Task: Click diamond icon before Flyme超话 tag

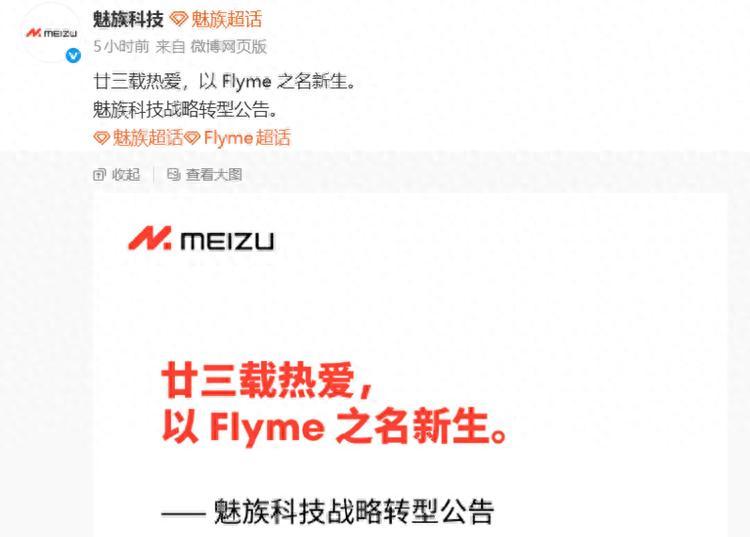Action: [x=192, y=138]
